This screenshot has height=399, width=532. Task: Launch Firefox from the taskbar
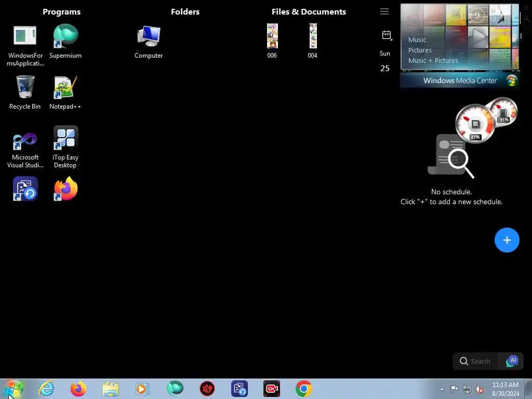click(x=78, y=389)
